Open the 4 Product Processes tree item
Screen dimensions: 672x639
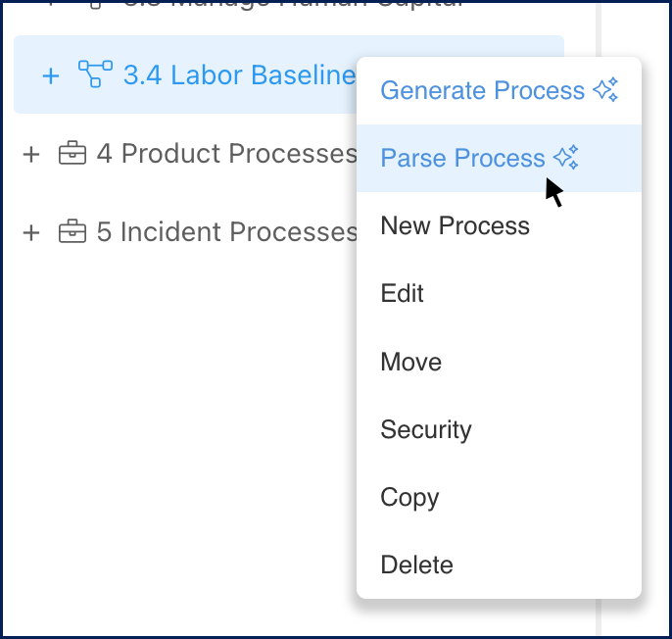[226, 154]
